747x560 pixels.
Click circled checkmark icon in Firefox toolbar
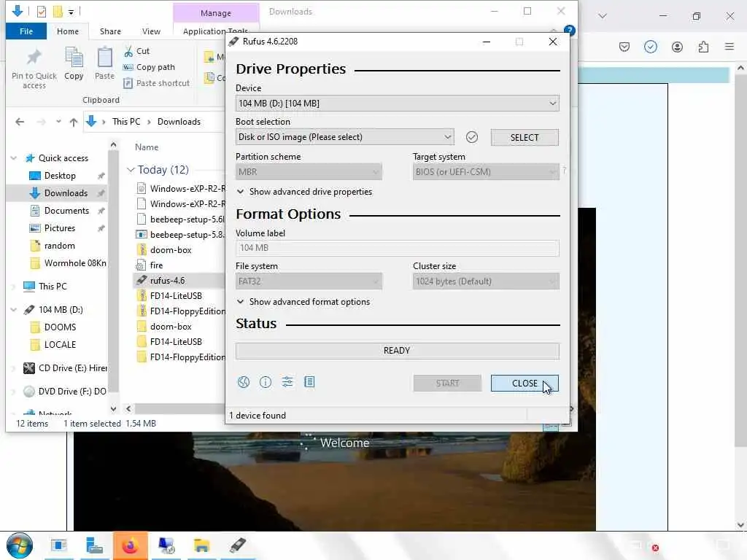coord(650,47)
